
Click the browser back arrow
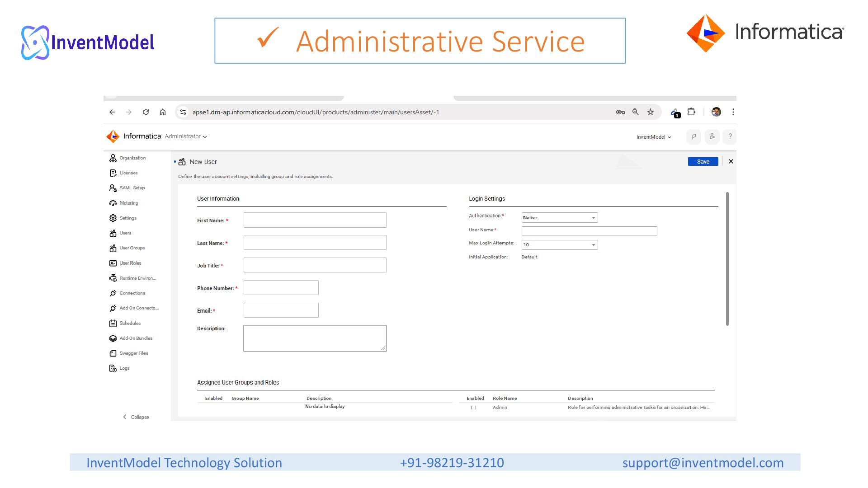[x=112, y=112]
